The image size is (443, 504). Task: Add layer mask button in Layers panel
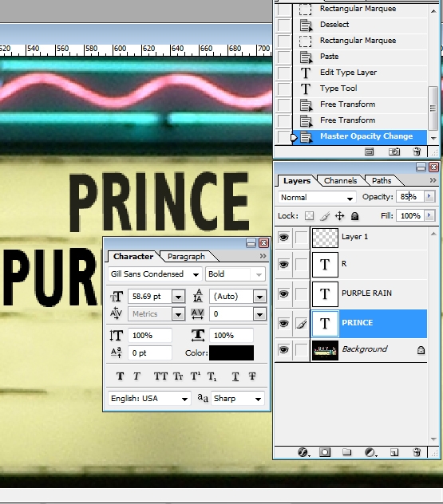click(x=325, y=453)
